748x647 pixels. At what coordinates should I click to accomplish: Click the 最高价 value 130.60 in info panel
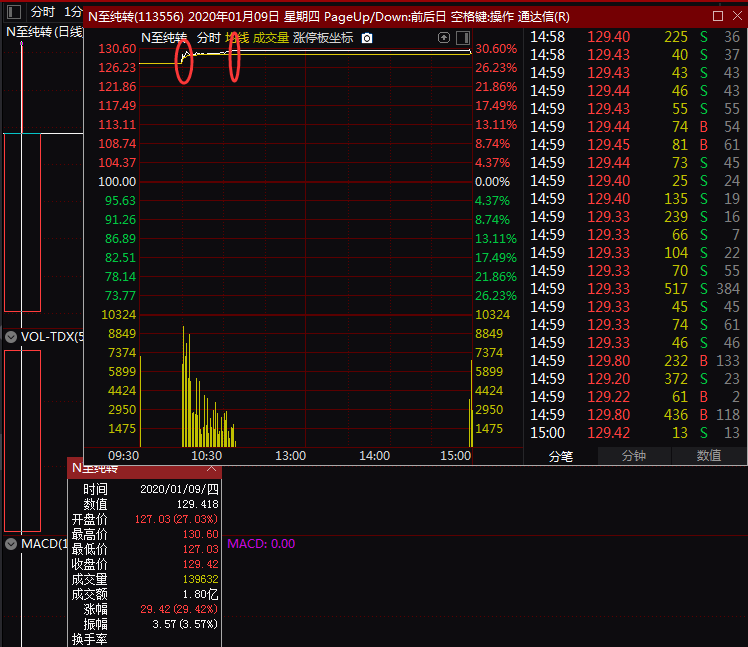200,534
